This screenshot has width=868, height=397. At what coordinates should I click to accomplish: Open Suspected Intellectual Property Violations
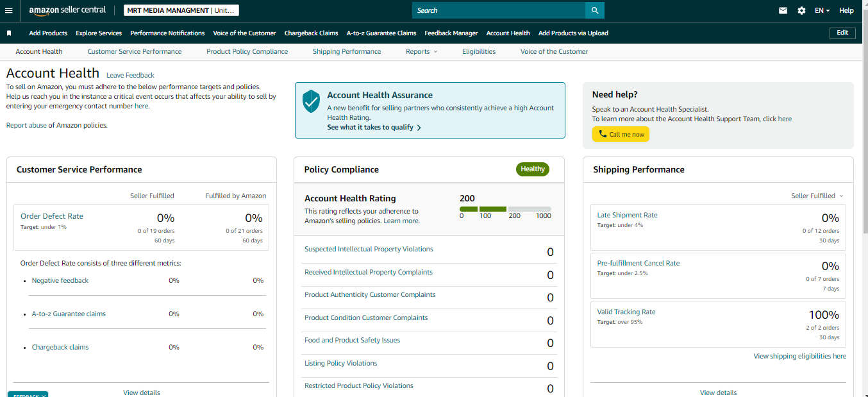pos(369,249)
